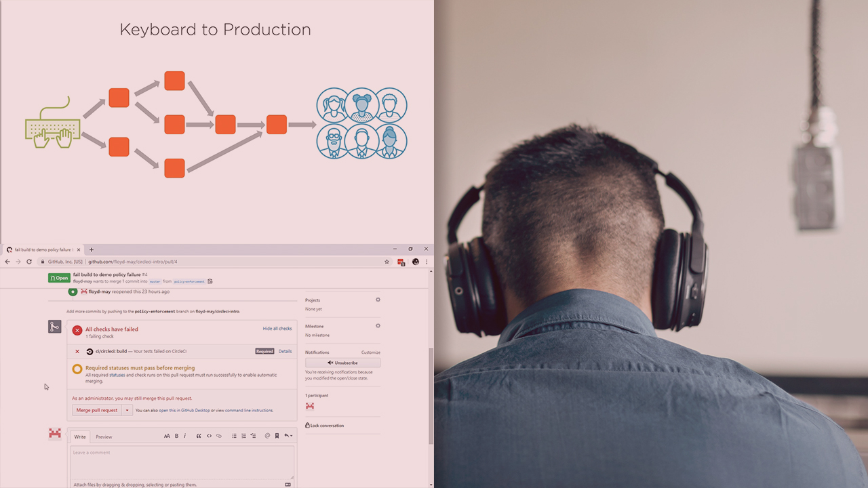
Task: Click 'ci/circleci: build' check name
Action: click(111, 351)
